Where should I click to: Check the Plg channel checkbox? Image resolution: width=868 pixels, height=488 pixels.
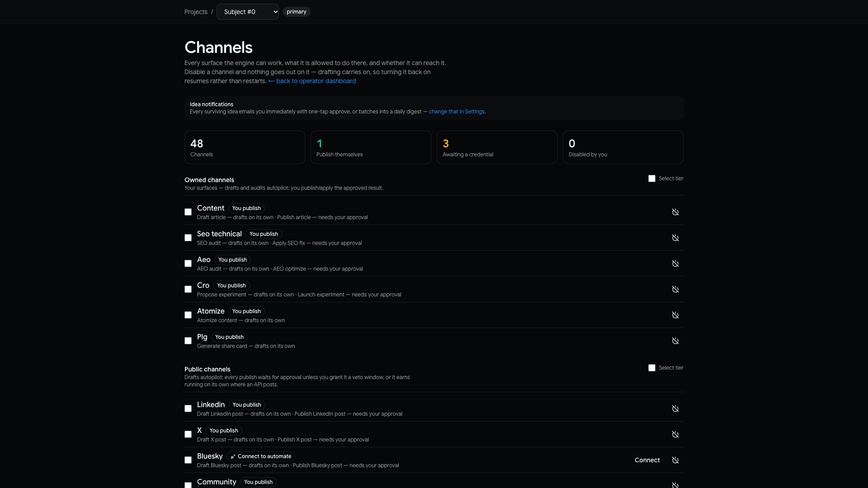pos(188,341)
